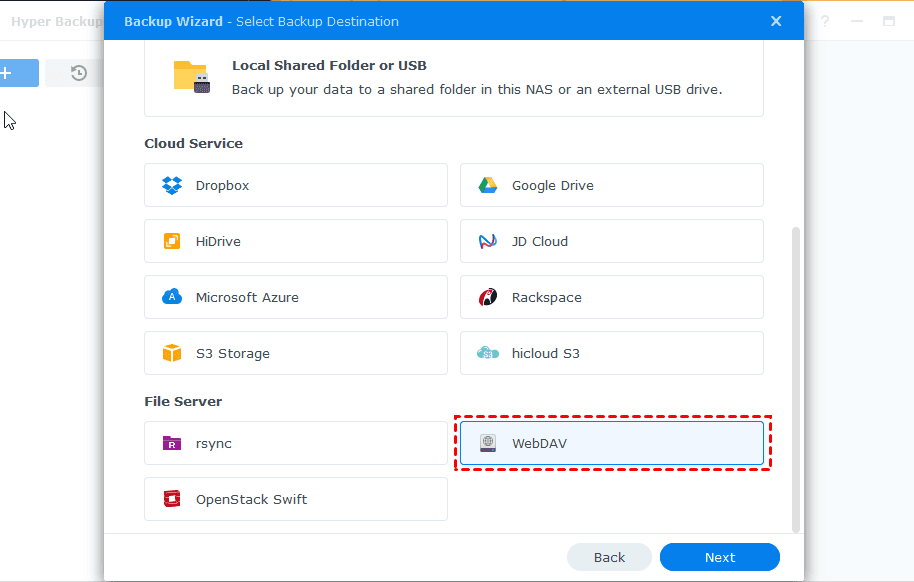The image size is (914, 582).
Task: Choose Local Shared Folder or USB option
Action: click(453, 79)
